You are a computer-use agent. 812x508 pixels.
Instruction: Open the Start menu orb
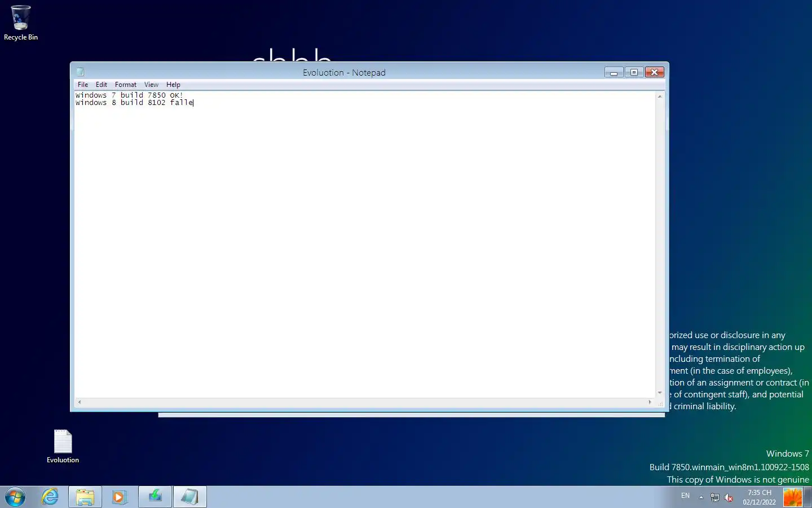[x=15, y=497]
